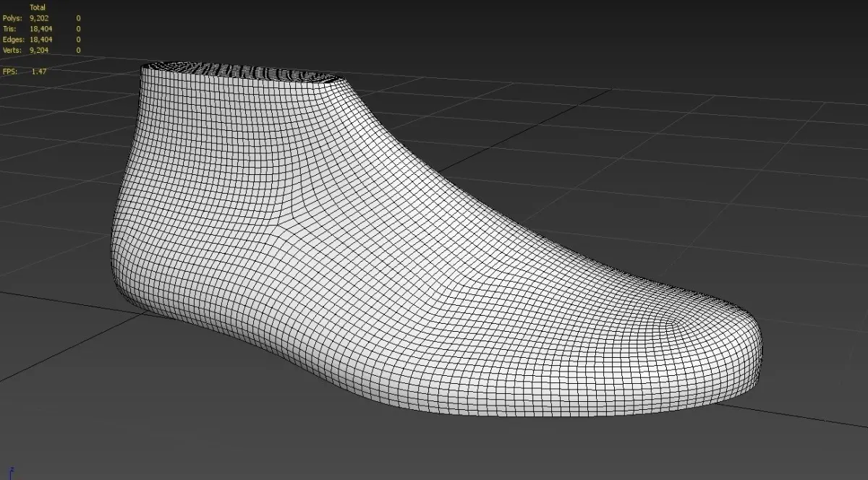Click the "Polys:" statistics label
This screenshot has width=868, height=480.
(12, 18)
